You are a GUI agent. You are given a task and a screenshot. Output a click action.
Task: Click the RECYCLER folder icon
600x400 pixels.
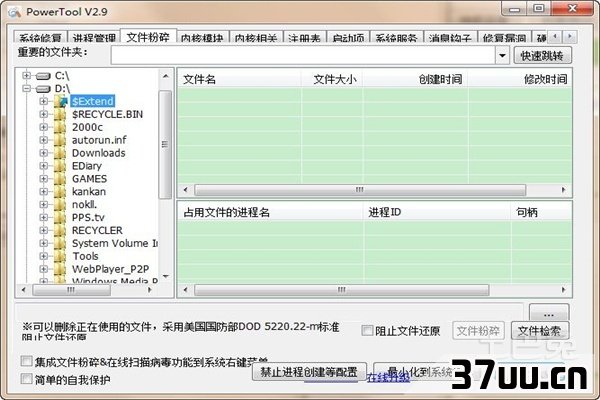click(60, 230)
